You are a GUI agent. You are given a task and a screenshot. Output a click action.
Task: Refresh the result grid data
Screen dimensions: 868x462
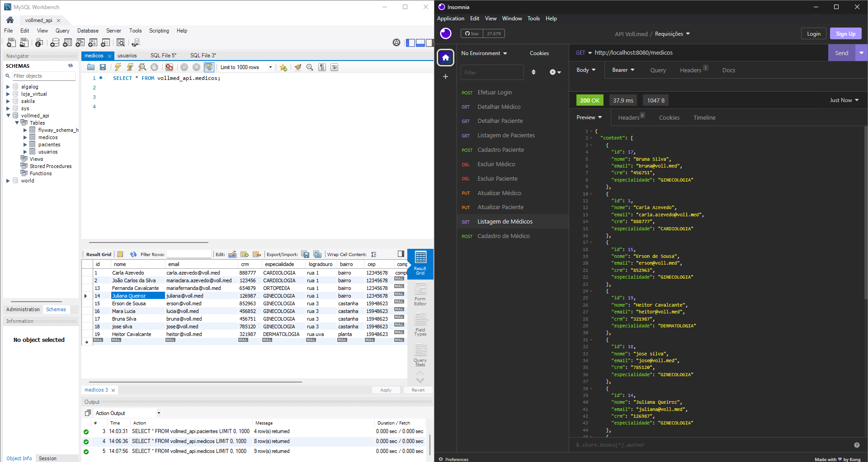133,254
